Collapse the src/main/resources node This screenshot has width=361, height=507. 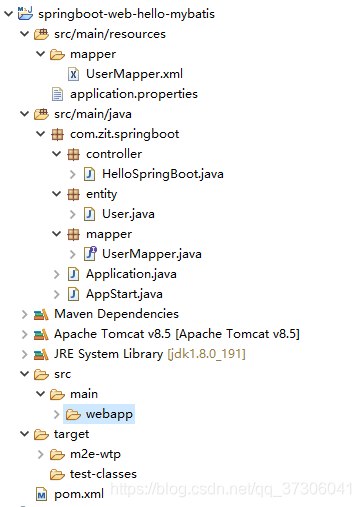24,34
